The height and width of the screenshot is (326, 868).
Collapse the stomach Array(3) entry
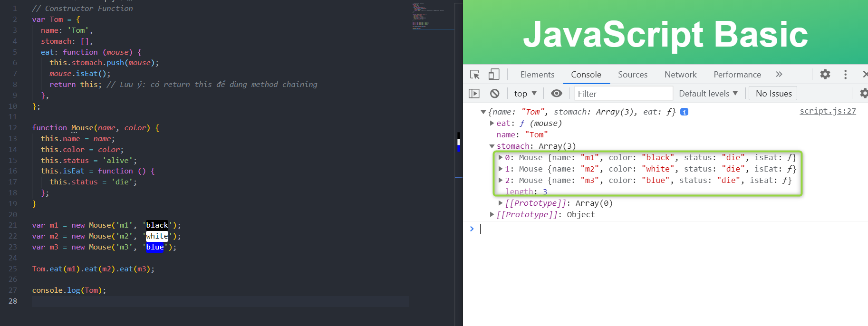[492, 146]
